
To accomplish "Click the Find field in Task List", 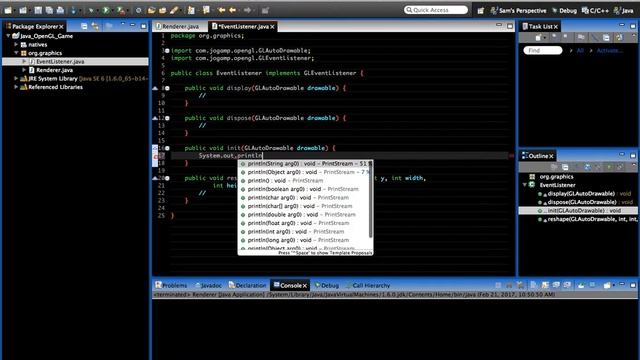I will click(543, 51).
